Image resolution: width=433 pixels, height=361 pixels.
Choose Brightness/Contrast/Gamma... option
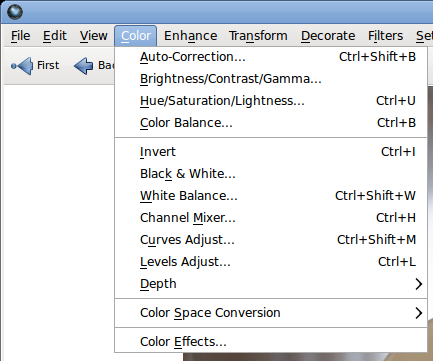coord(271,79)
